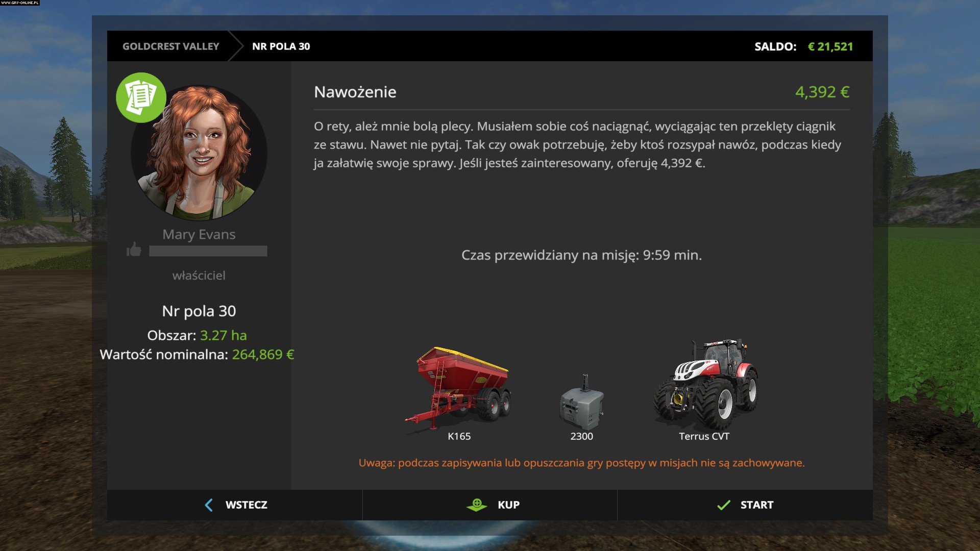Click the orange Uwaga warning message

[582, 463]
